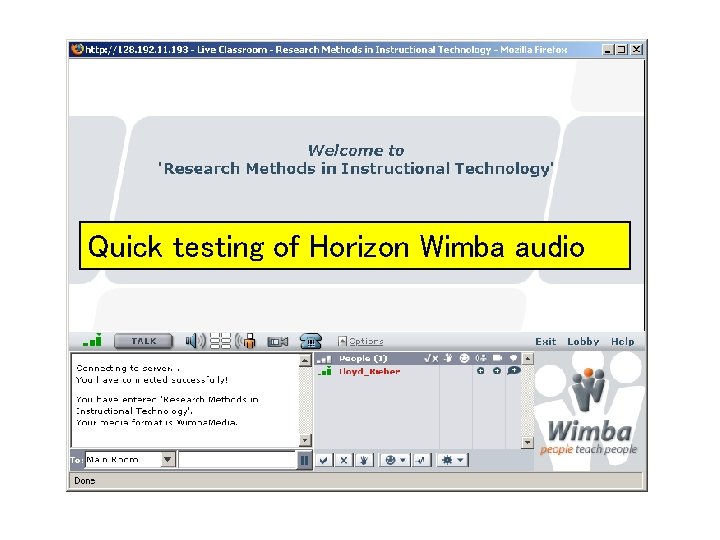Click the 'Your media format is WimbaMedia.' line
This screenshot has height=540, width=720.
(x=157, y=422)
